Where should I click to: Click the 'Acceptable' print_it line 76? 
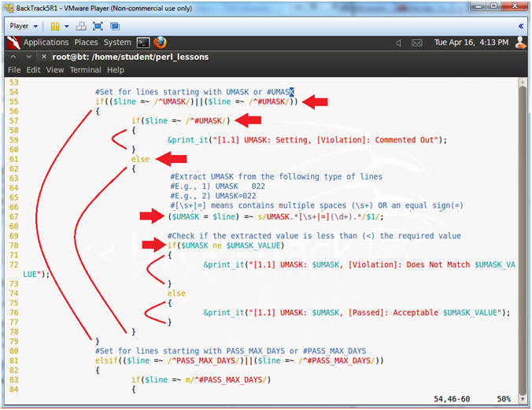[x=357, y=312]
